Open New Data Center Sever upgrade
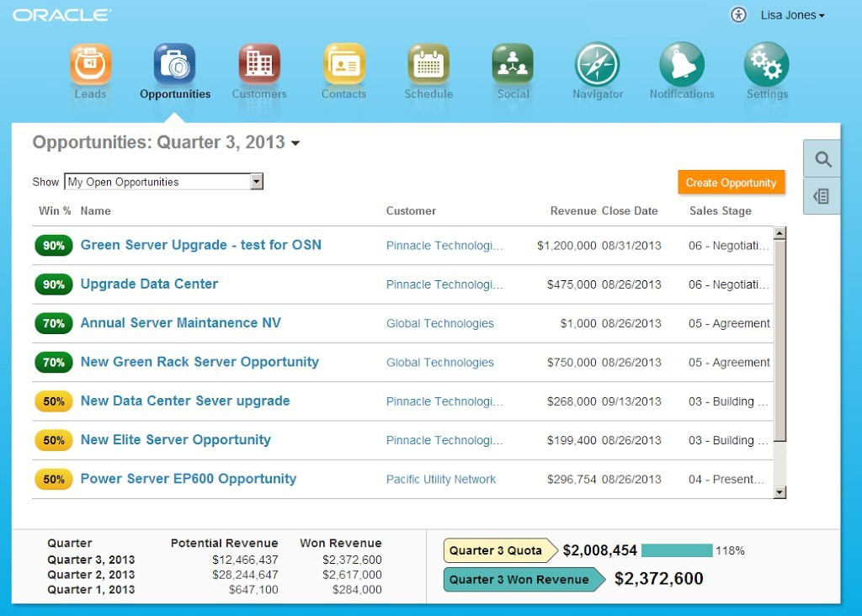Image resolution: width=862 pixels, height=616 pixels. [x=184, y=401]
